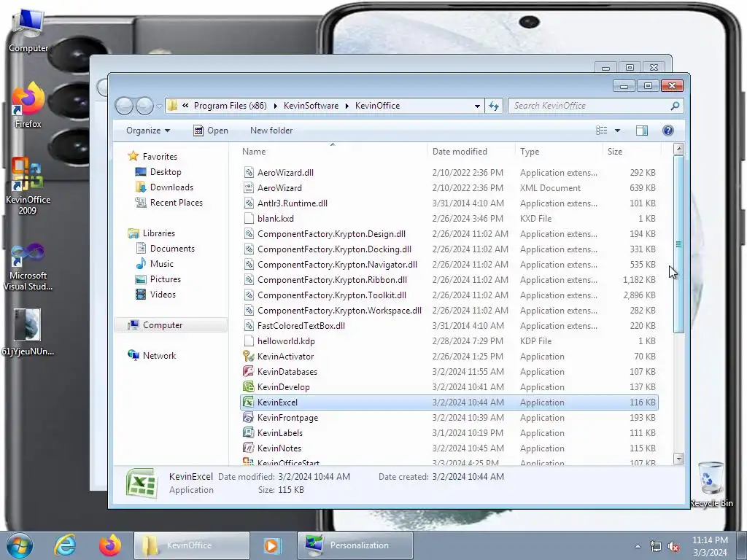Open the Firefox desktop shortcut
747x560 pixels.
28,105
